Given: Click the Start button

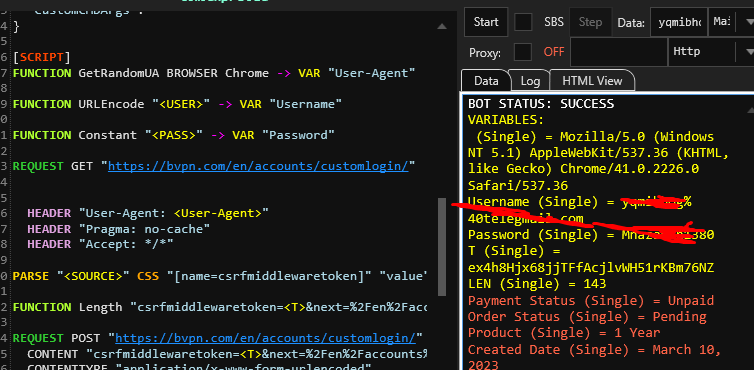Looking at the screenshot, I should 486,22.
